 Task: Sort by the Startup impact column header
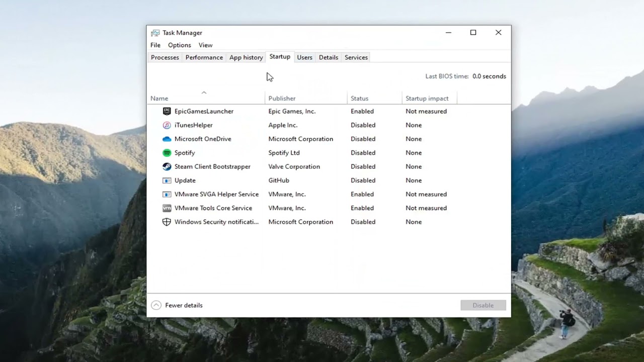pos(429,98)
